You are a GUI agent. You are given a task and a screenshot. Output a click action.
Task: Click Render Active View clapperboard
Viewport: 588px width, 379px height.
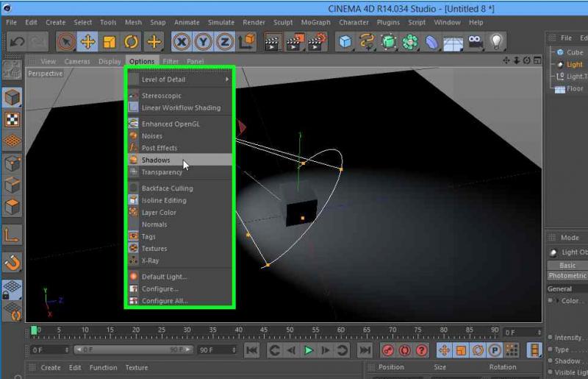click(x=273, y=42)
